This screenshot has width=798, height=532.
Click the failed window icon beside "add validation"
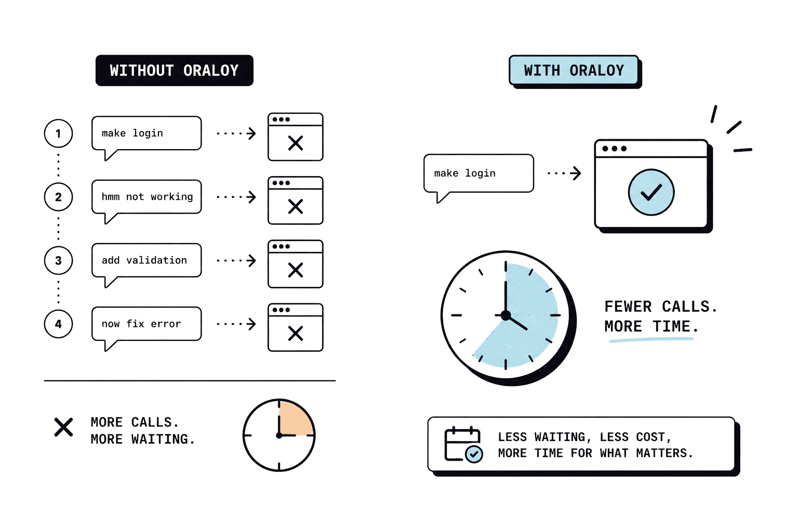click(296, 263)
